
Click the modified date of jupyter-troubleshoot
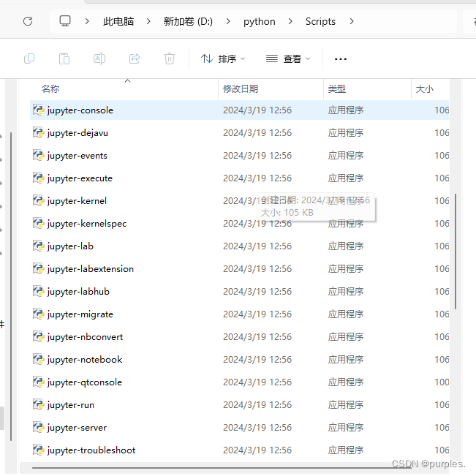(257, 450)
